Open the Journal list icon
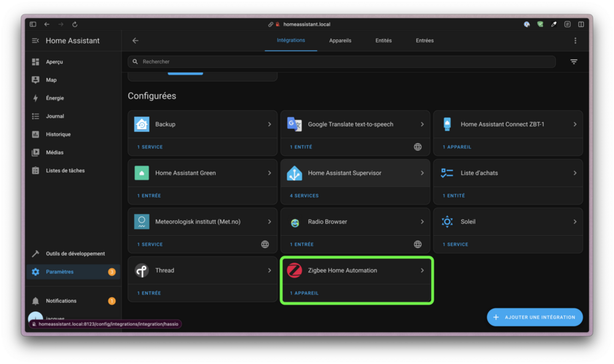This screenshot has width=614, height=364. (x=36, y=116)
